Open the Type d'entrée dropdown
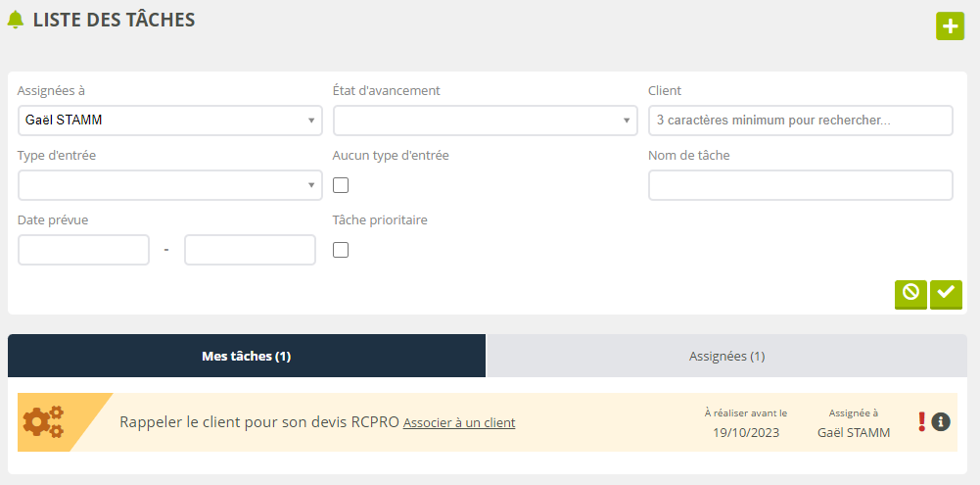This screenshot has height=485, width=980. [169, 185]
